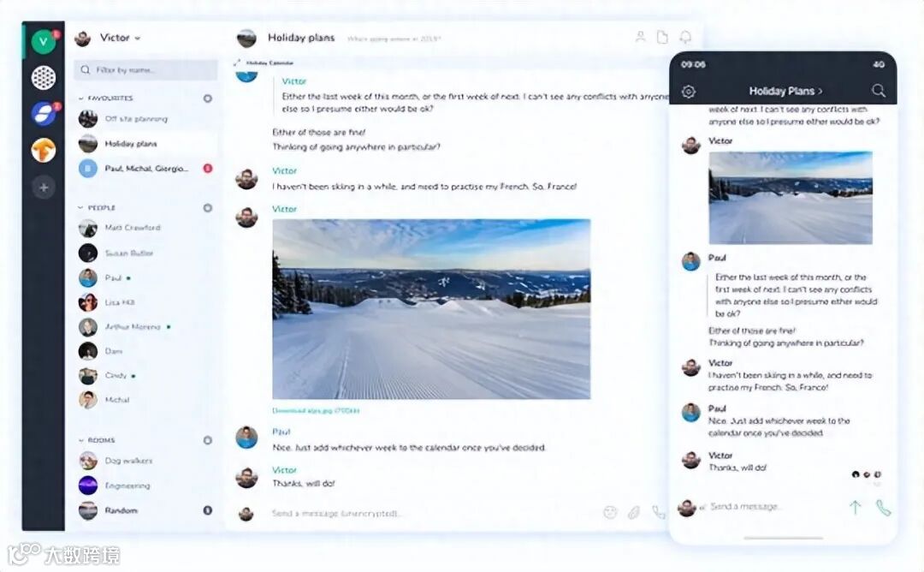Click the Filter by name search field

[x=145, y=69]
